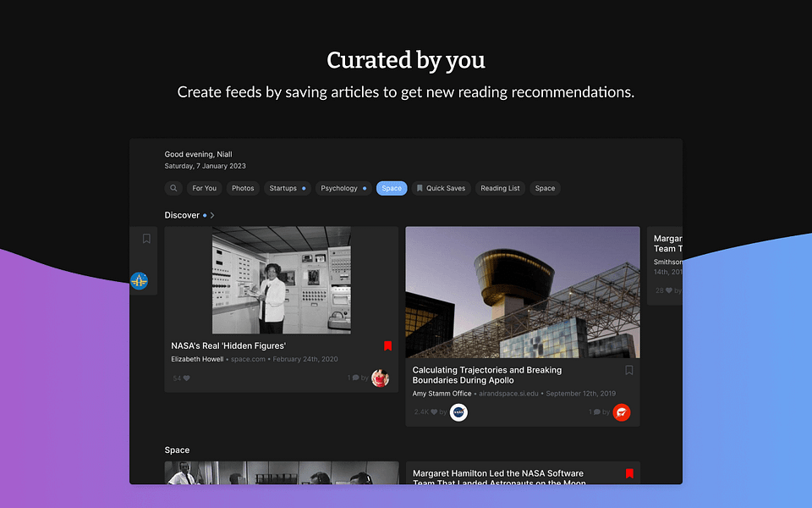Screen dimensions: 812x508
Task: Open Calculating Trajectories and Breaking Boundaries title
Action: click(487, 375)
